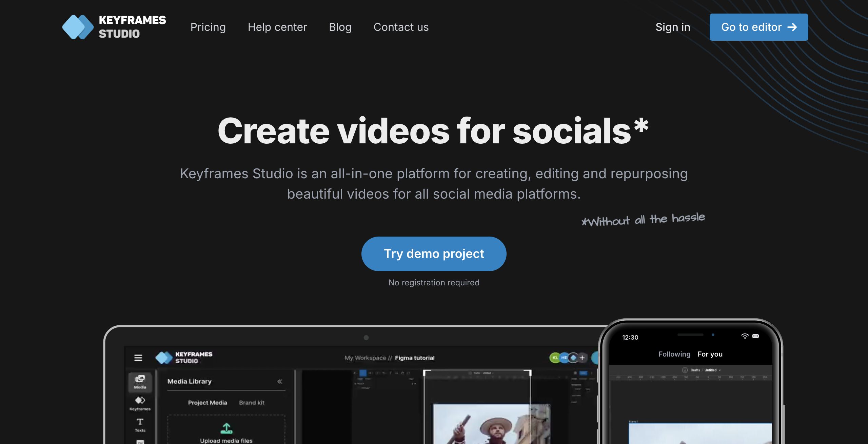Click My Workspace in the breadcrumb
868x444 pixels.
click(x=365, y=358)
